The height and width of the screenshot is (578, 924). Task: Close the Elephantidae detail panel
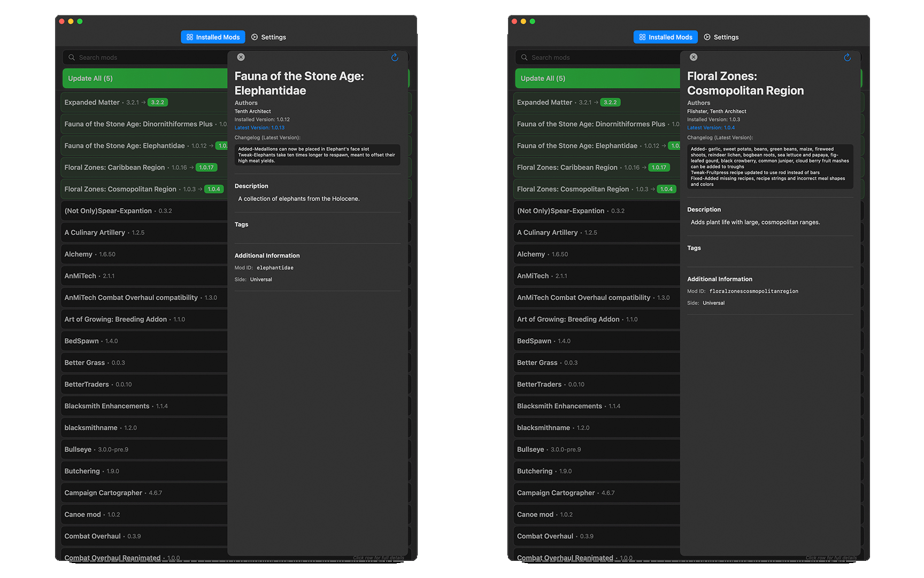point(241,57)
